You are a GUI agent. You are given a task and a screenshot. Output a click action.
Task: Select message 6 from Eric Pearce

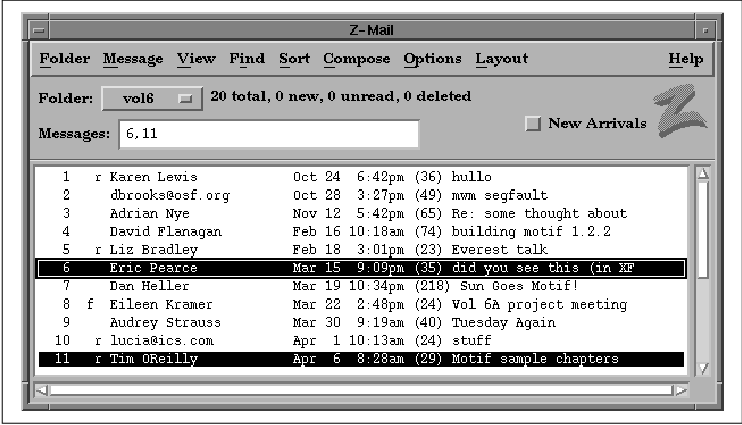360,268
